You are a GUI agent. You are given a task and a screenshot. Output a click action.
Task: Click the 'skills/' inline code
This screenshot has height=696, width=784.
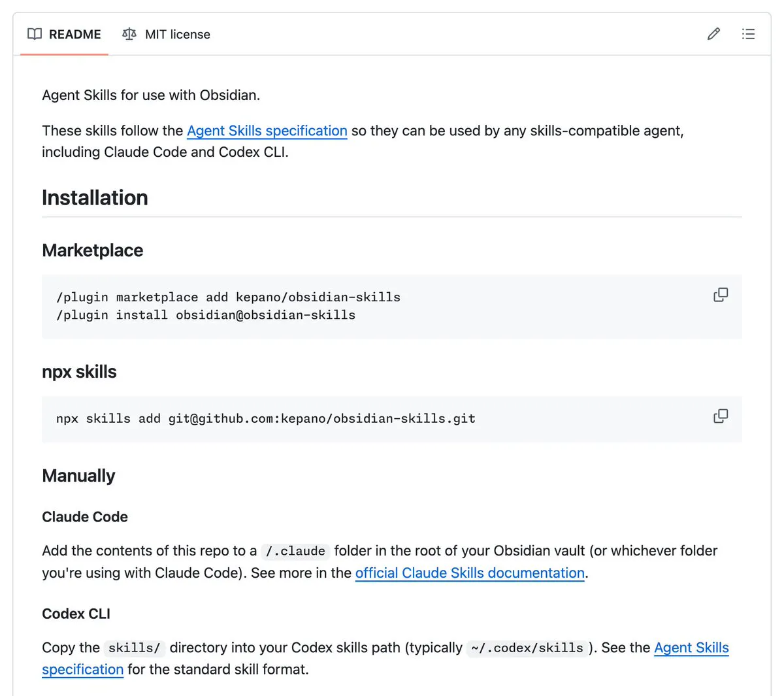click(135, 648)
